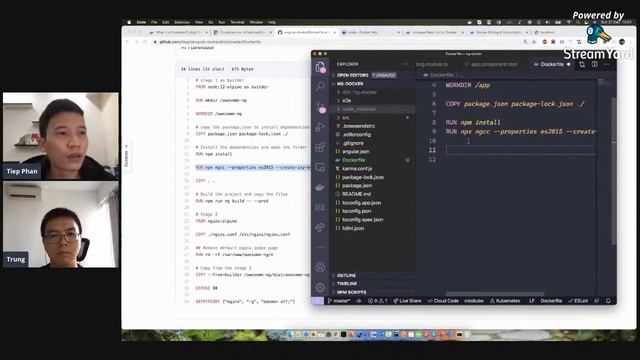Click Open Changes icon in editor toolbar
640x360 pixels.
coord(582,64)
